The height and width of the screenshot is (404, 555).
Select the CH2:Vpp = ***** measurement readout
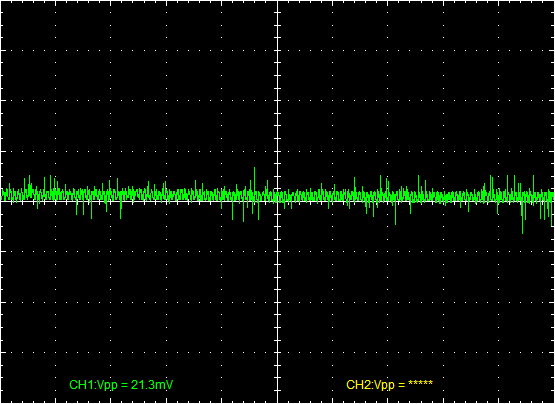[389, 385]
